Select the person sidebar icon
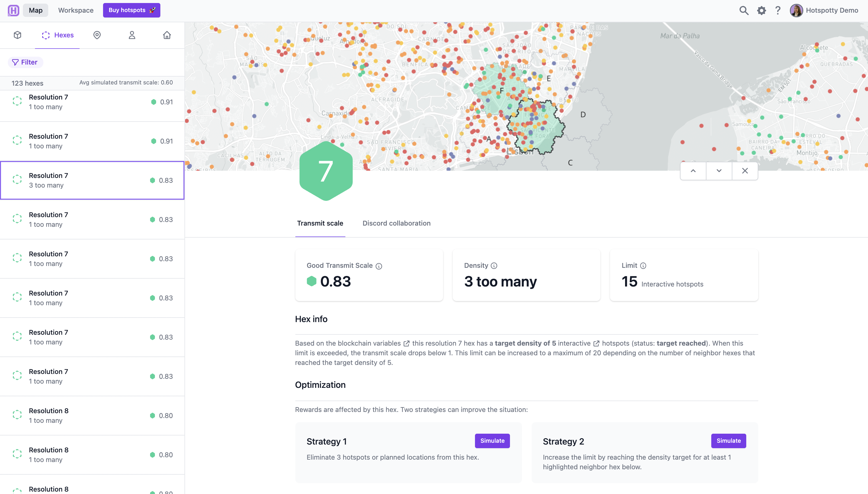 (x=132, y=35)
